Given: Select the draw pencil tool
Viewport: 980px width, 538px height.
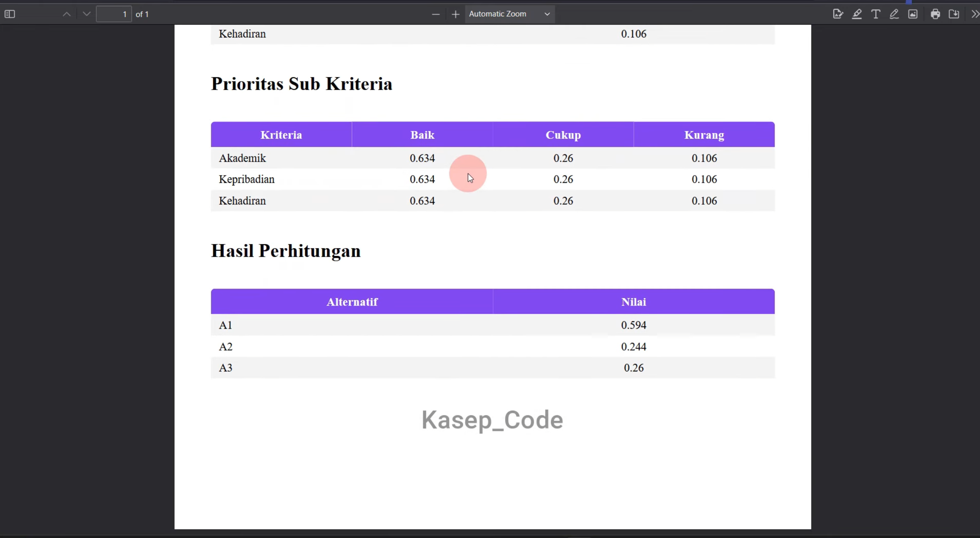Looking at the screenshot, I should tap(894, 14).
